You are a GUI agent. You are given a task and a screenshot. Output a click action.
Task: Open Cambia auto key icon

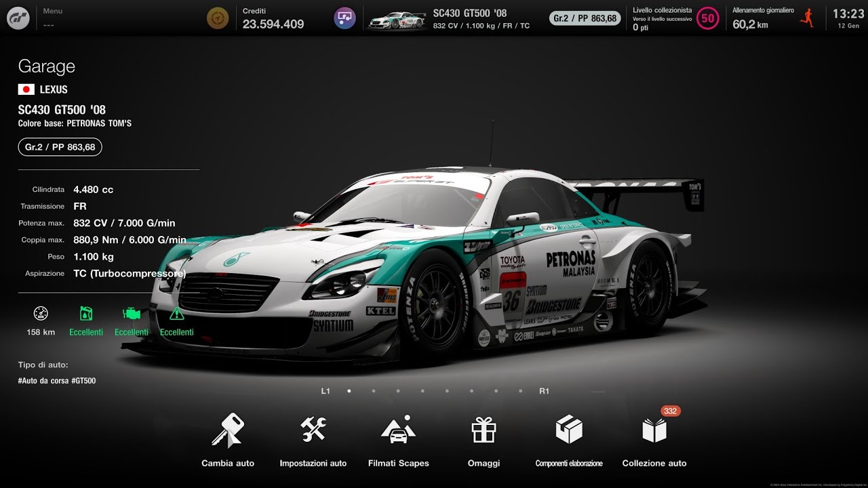tap(227, 430)
